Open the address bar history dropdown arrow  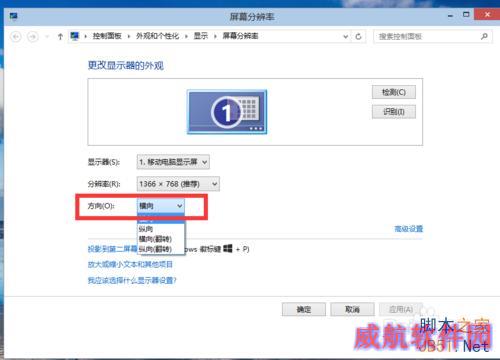coord(346,36)
